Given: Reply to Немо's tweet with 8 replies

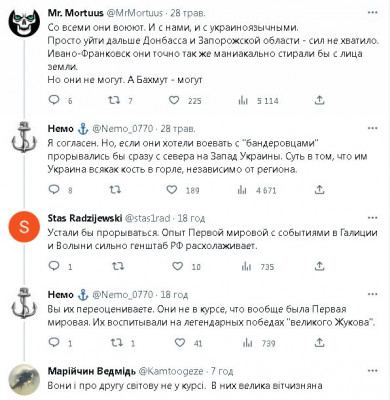Looking at the screenshot, I should pos(54,189).
